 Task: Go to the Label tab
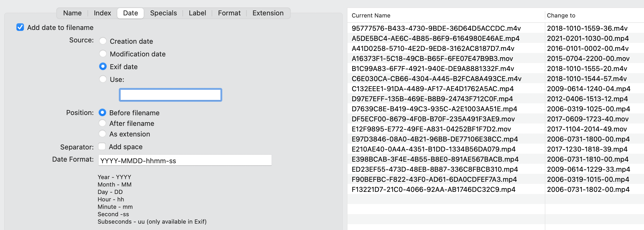[197, 13]
